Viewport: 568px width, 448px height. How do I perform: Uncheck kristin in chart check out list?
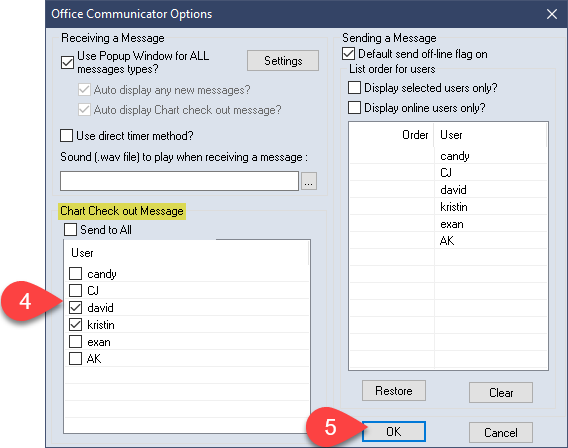pyautogui.click(x=75, y=325)
